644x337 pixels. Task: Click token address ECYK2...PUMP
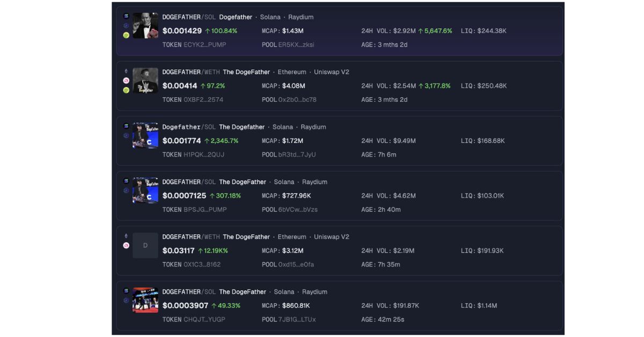pyautogui.click(x=204, y=45)
